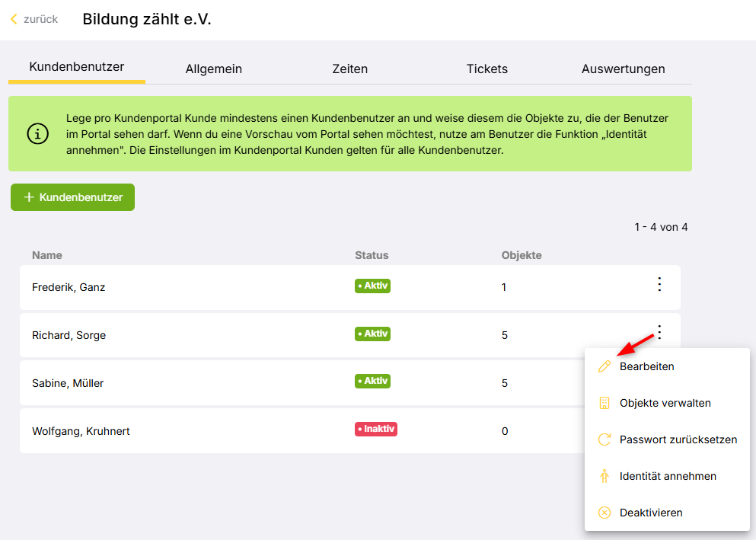The width and height of the screenshot is (756, 540).
Task: Switch to the Allgemein tab
Action: point(213,69)
